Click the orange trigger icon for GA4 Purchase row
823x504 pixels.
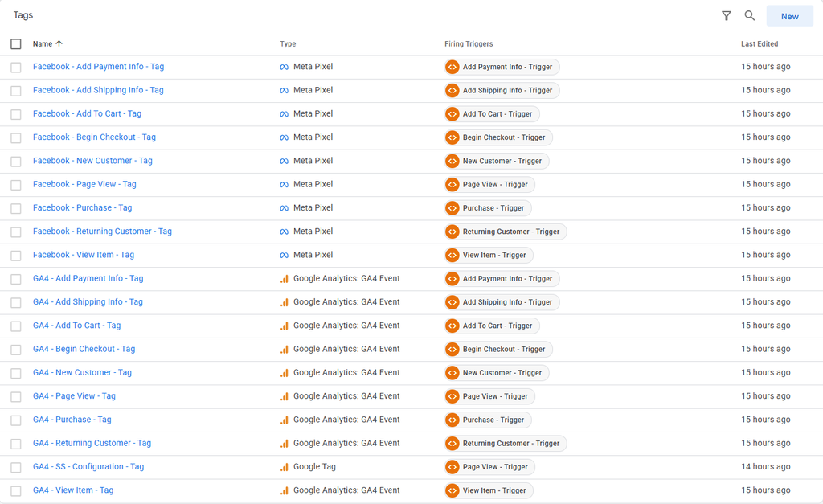pyautogui.click(x=452, y=420)
